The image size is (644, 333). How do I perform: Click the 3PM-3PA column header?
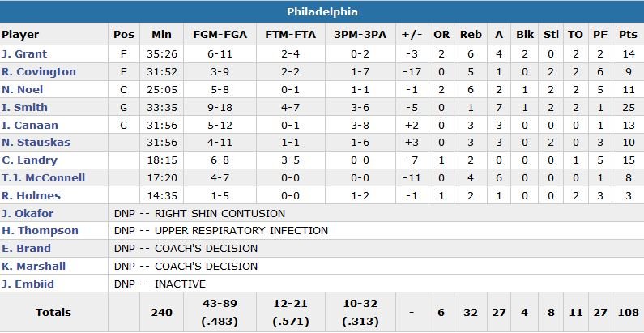click(356, 35)
